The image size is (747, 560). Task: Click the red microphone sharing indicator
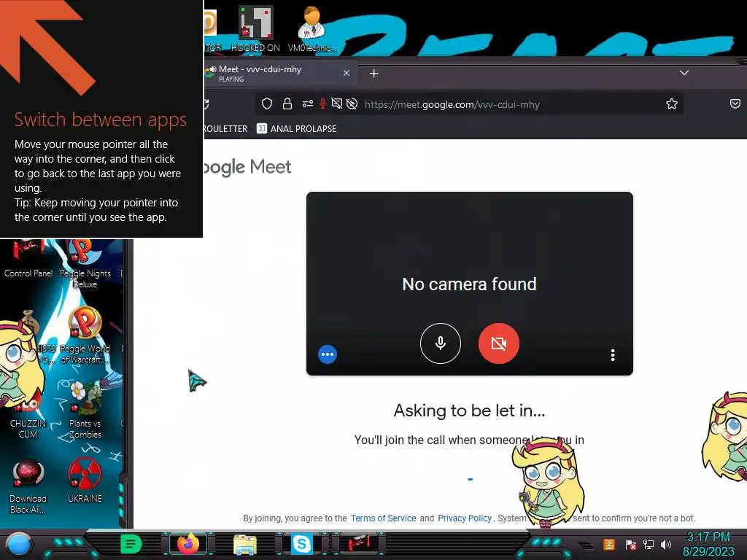(322, 104)
